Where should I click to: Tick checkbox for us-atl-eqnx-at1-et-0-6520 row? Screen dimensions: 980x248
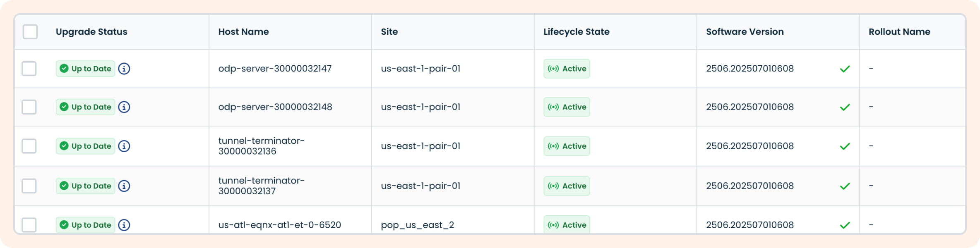[x=29, y=225]
